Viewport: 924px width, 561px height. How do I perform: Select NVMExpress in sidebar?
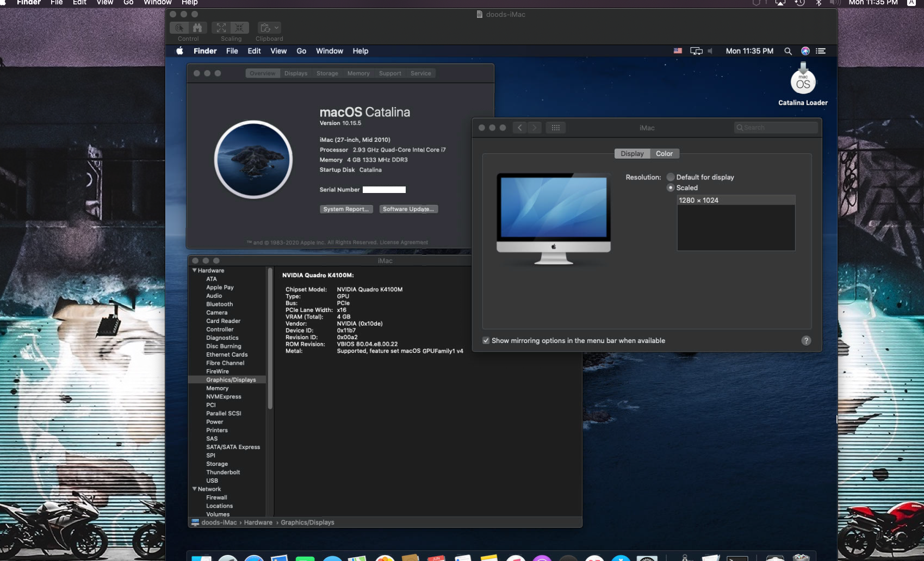[x=224, y=397]
